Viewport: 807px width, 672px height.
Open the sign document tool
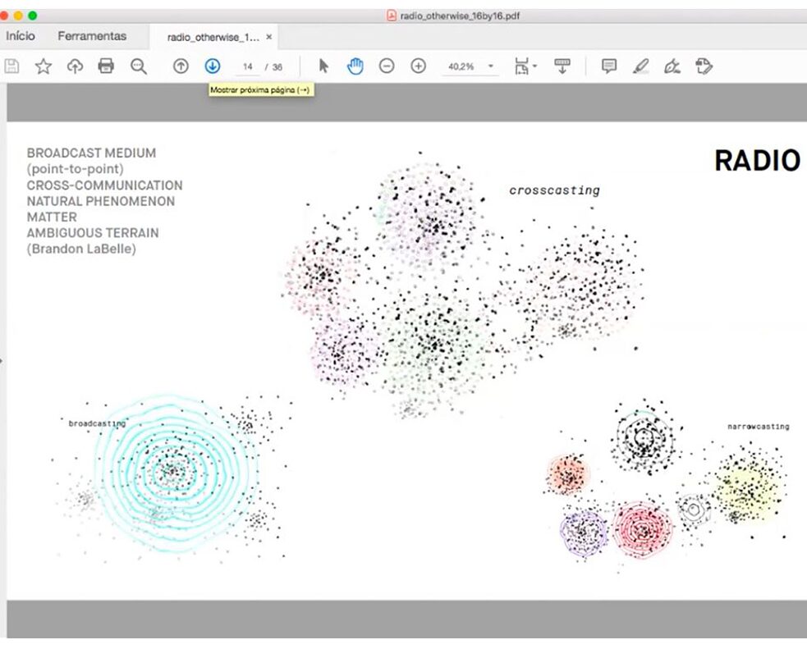point(672,66)
